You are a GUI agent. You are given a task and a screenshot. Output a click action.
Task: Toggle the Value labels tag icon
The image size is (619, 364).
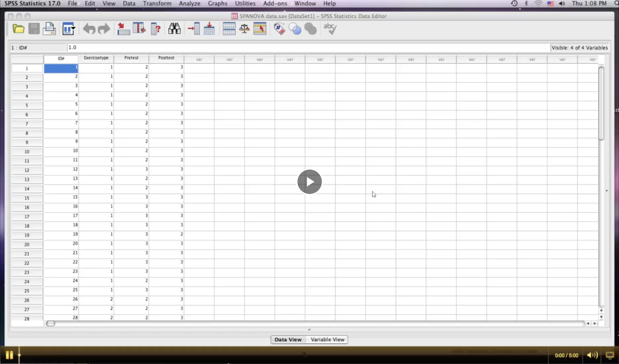pyautogui.click(x=280, y=29)
